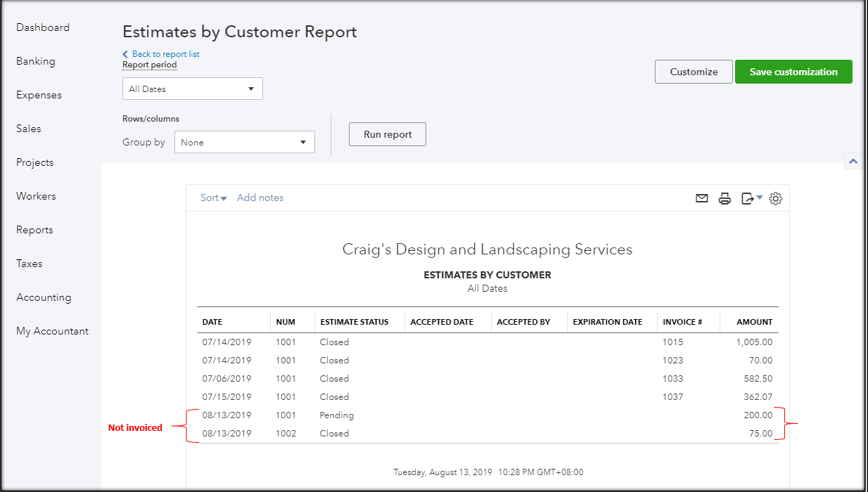Click the 362.07 amount

pos(758,397)
